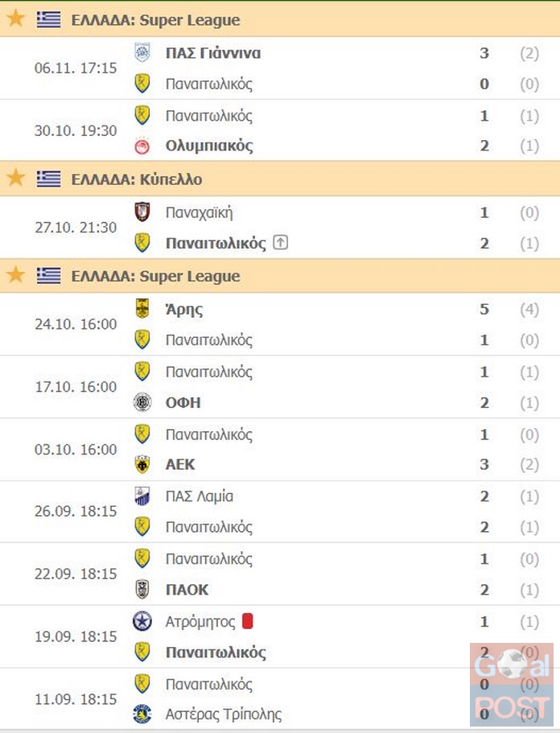The height and width of the screenshot is (733, 560).
Task: Click the Ολυμπιακός club logo
Action: click(142, 146)
